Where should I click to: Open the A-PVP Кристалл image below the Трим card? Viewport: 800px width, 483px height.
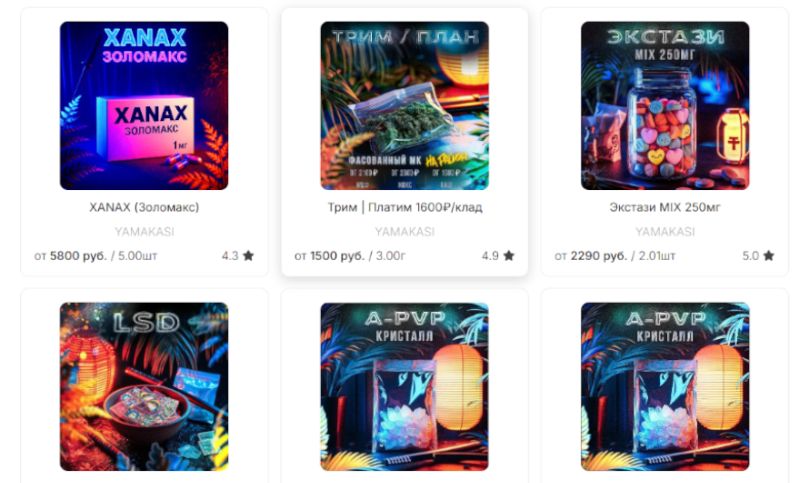point(405,387)
